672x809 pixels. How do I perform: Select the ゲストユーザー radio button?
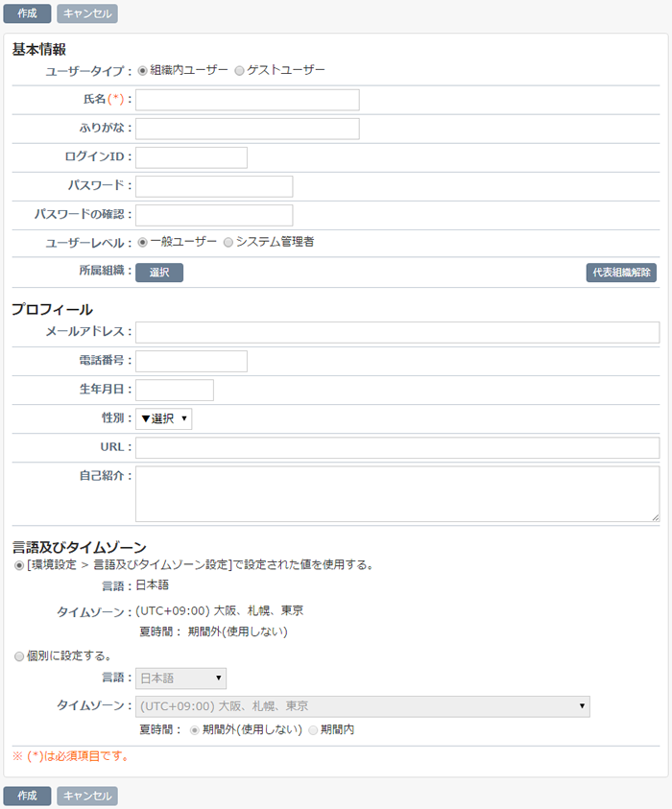(x=240, y=70)
